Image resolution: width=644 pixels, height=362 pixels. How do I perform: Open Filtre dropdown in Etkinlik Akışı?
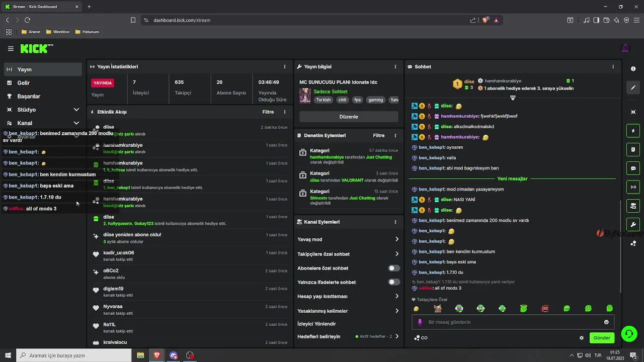[x=268, y=112]
